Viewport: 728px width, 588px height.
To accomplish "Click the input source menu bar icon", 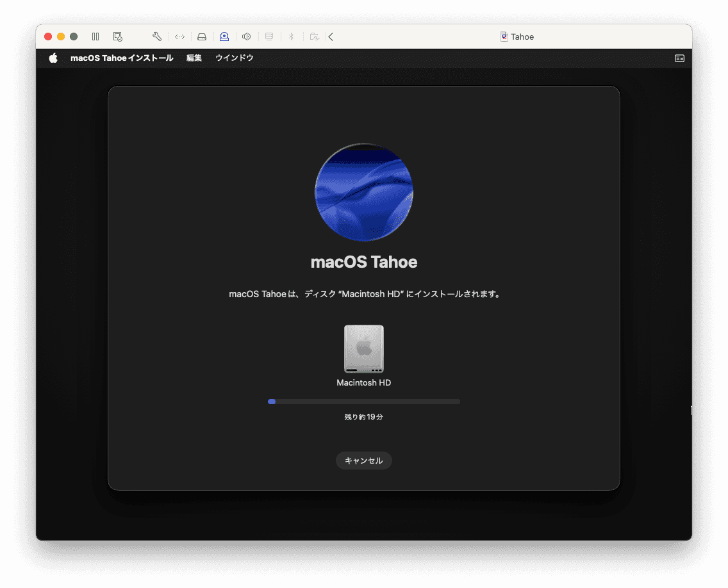I will pos(679,58).
